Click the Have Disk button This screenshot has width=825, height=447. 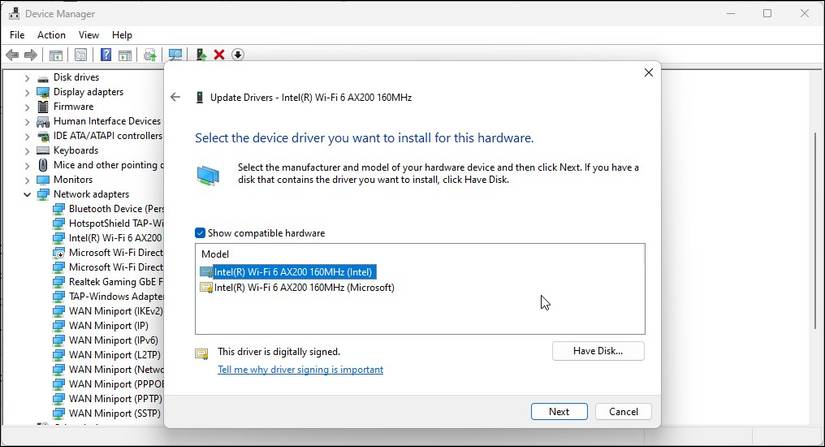point(598,351)
